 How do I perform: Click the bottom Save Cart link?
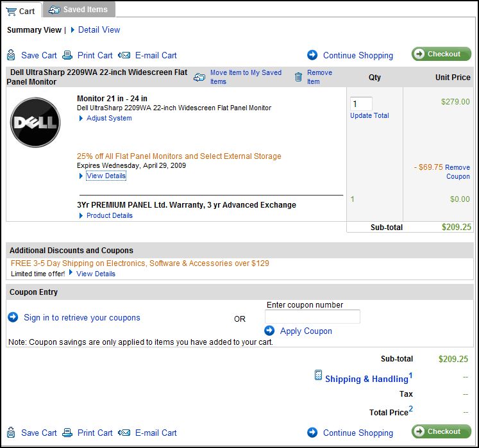[x=39, y=433]
